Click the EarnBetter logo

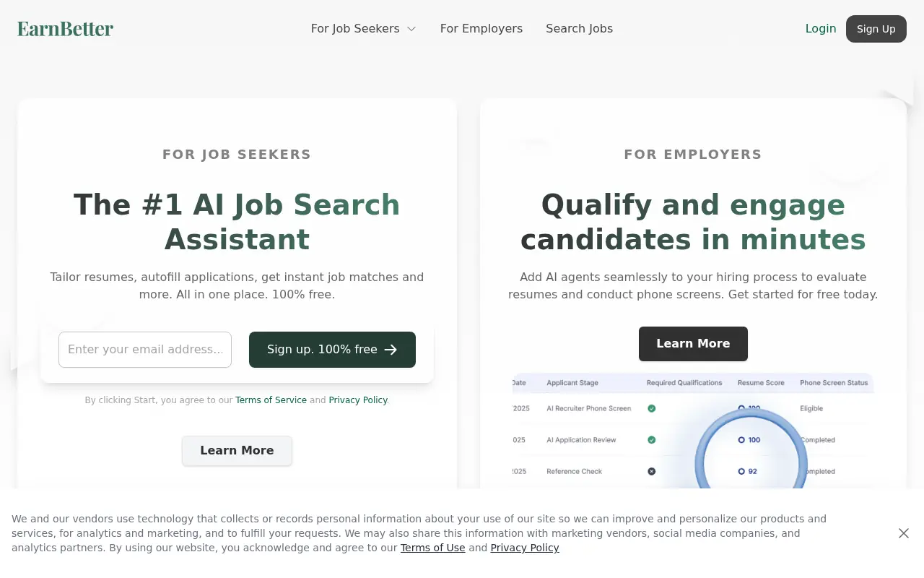coord(65,28)
